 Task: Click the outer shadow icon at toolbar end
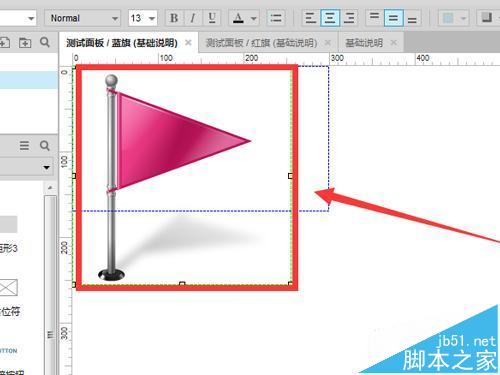pos(487,18)
